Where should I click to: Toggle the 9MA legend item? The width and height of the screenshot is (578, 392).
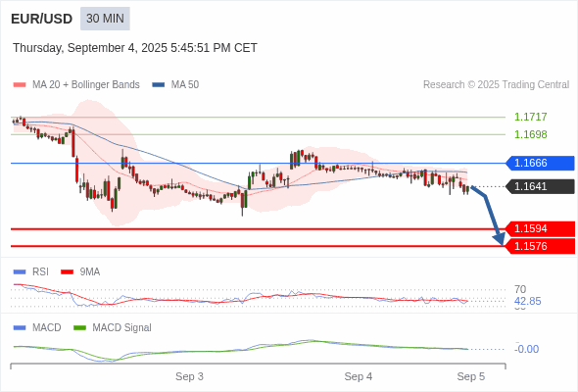(x=80, y=271)
